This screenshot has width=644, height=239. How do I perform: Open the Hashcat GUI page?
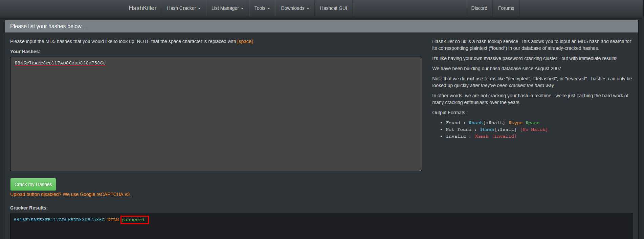click(x=333, y=8)
